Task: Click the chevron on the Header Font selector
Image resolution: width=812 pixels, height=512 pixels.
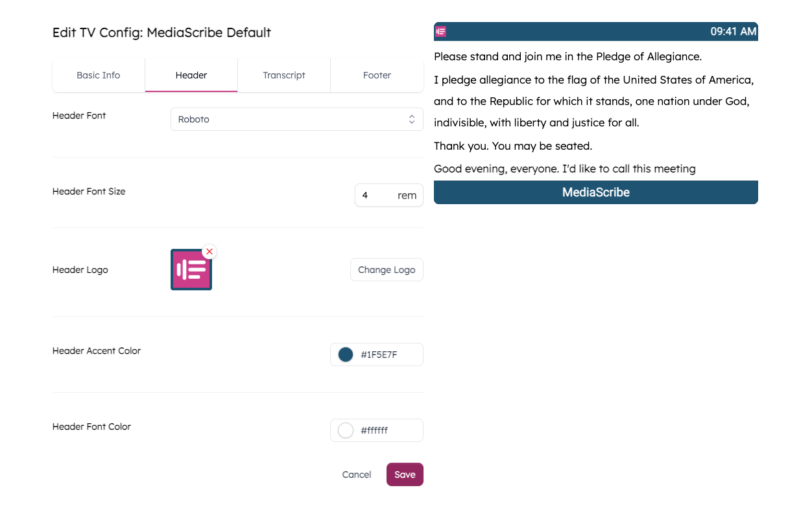Action: 411,119
